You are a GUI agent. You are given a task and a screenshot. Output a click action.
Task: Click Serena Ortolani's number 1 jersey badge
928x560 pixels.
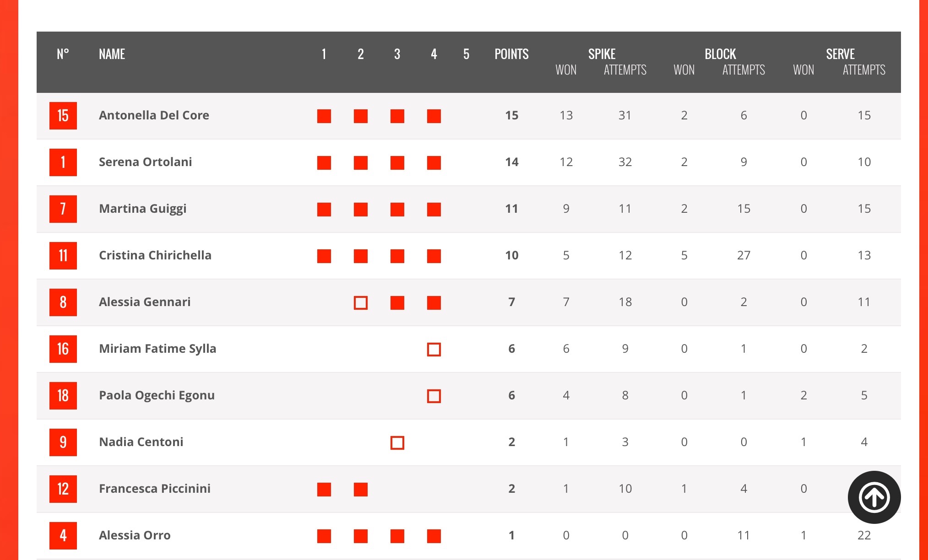tap(63, 162)
